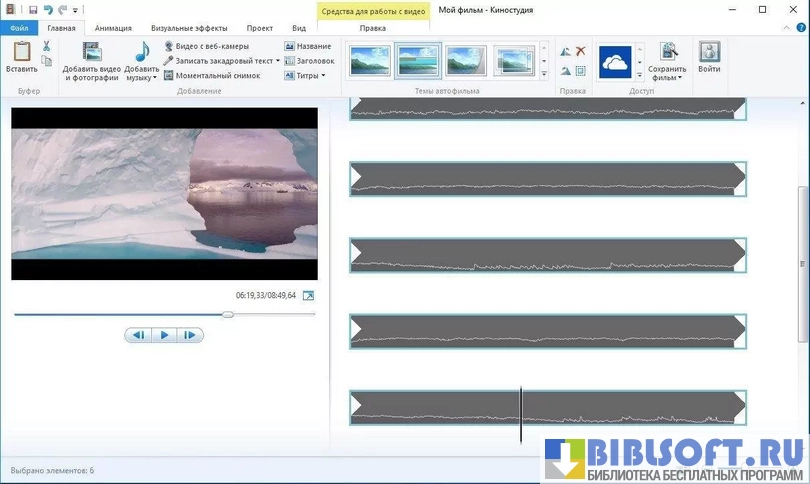The width and height of the screenshot is (810, 484).
Task: Toggle full-screen preview icon beside timecode
Action: pos(308,296)
